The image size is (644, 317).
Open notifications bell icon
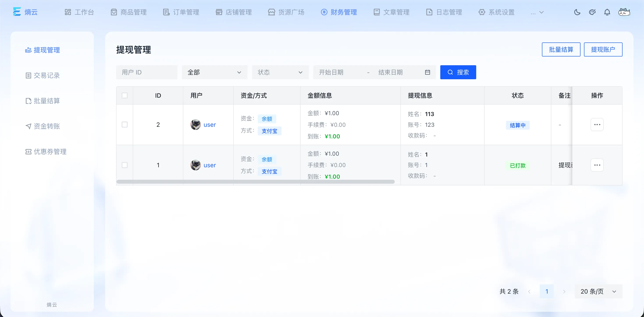coord(607,12)
